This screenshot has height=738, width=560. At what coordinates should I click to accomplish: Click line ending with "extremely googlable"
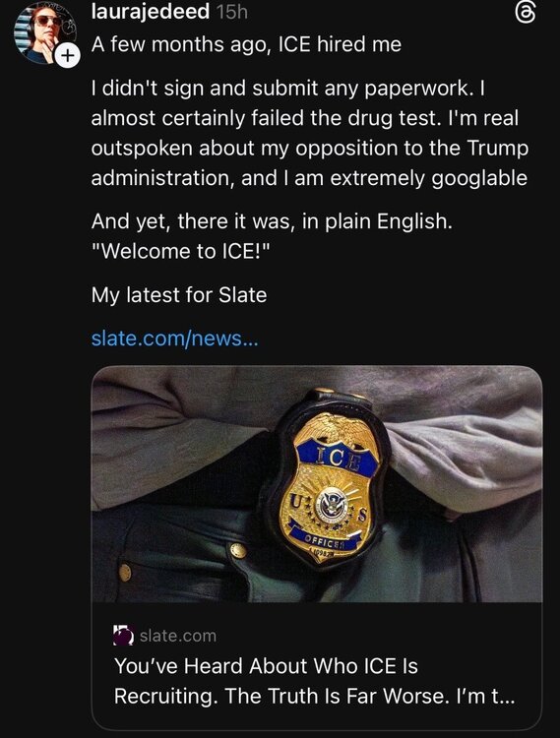pos(309,178)
